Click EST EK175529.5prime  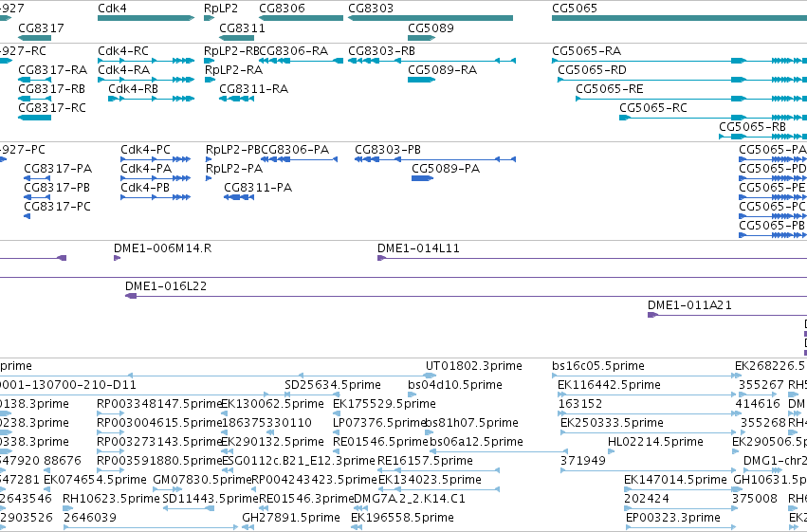(x=384, y=404)
